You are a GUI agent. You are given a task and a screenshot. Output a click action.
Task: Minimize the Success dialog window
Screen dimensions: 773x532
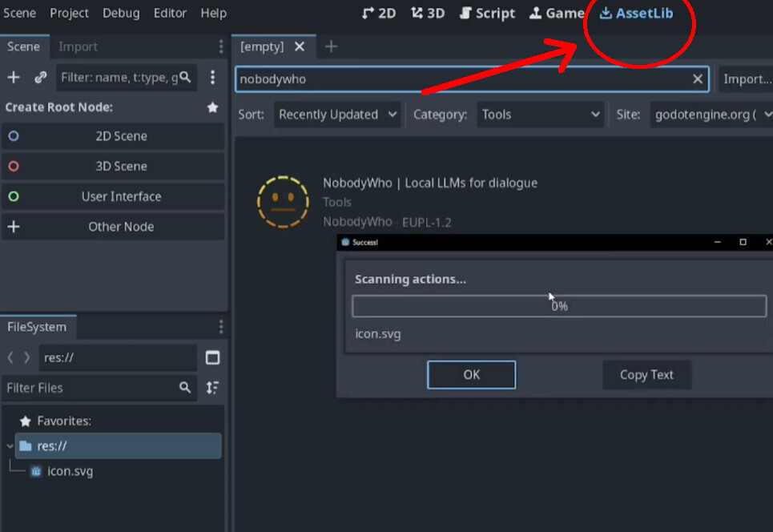point(718,242)
